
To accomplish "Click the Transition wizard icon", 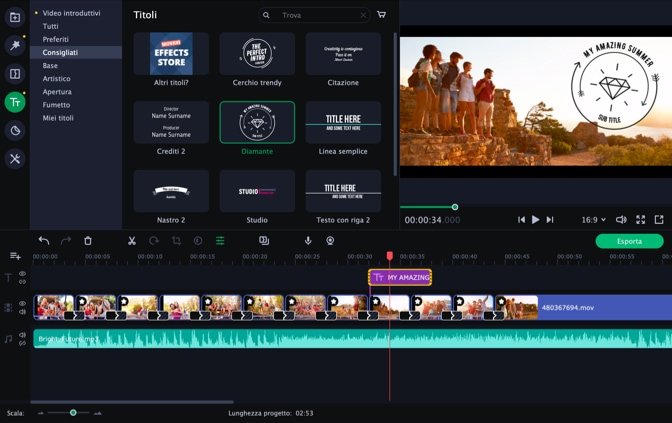I will pos(264,241).
